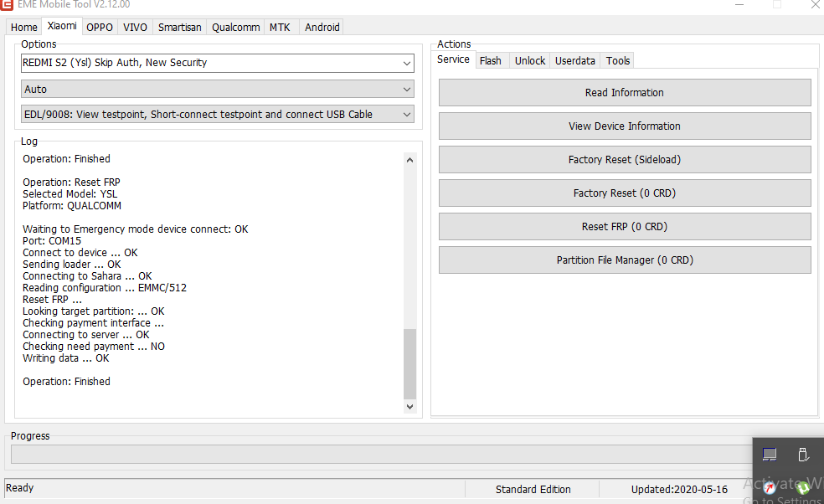Click 'Standard Edition' in status bar
The image size is (824, 504).
click(x=533, y=489)
